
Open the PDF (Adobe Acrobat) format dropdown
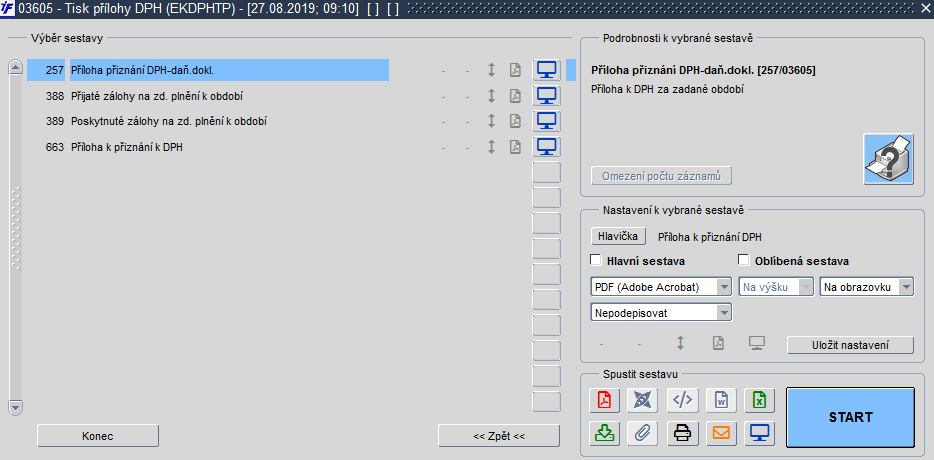click(661, 287)
